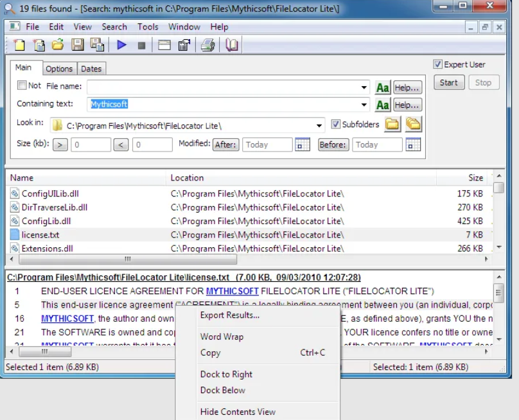Click the Start button
Screen dimensions: 519x420
[449, 82]
